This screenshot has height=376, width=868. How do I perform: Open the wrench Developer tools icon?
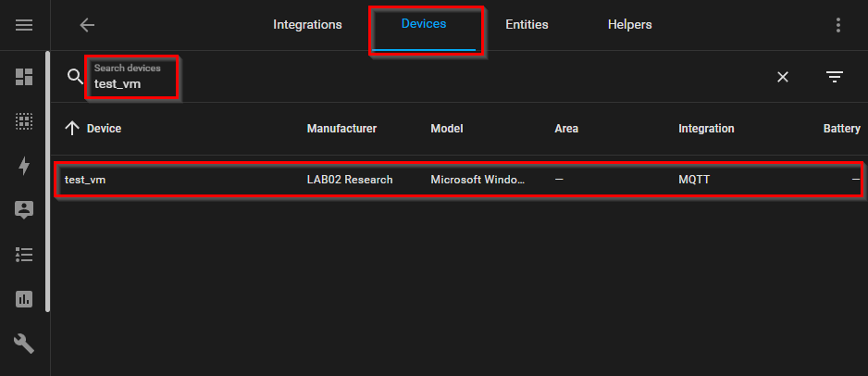[x=24, y=344]
